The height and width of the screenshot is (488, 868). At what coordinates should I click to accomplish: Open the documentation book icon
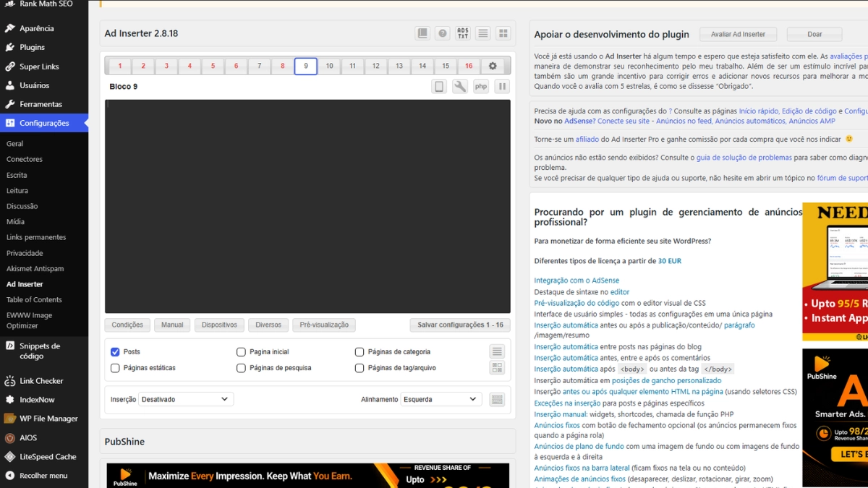click(x=422, y=33)
